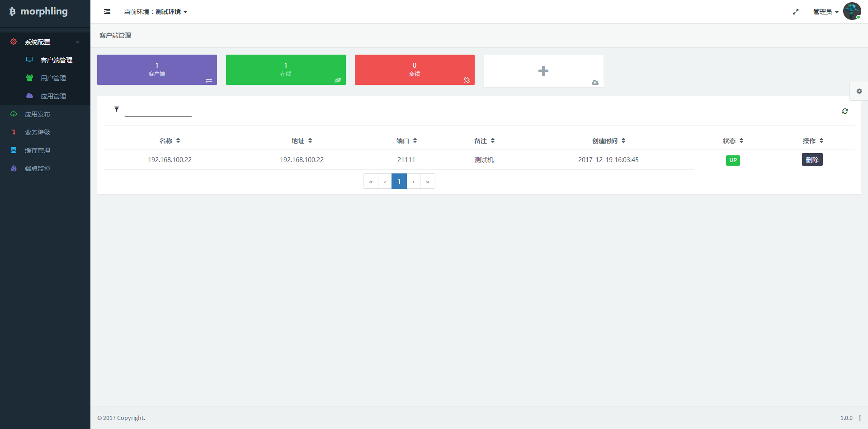Collapse the 系统配置 menu chevron
The image size is (868, 429).
coord(78,42)
